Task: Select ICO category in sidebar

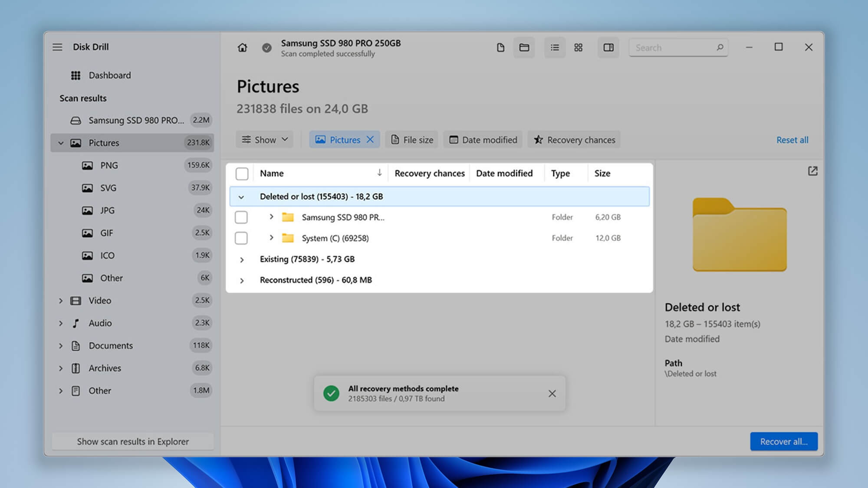Action: tap(132, 255)
